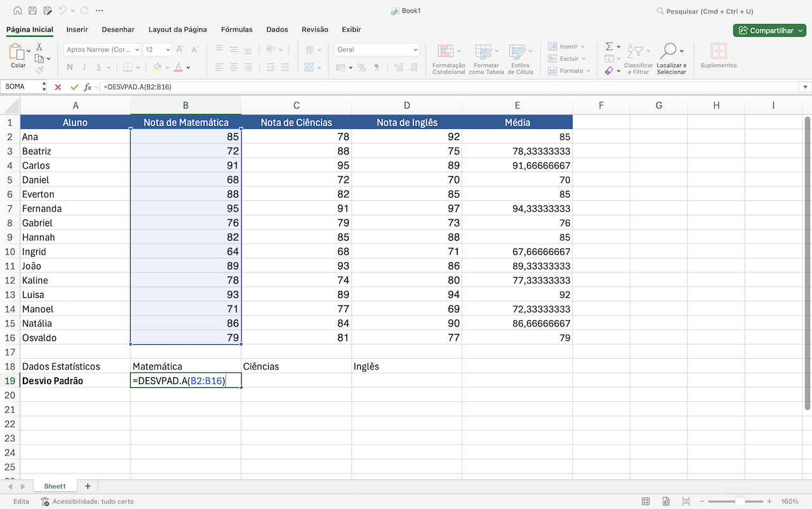Toggle bold N formatting
The width and height of the screenshot is (812, 509).
pos(70,67)
